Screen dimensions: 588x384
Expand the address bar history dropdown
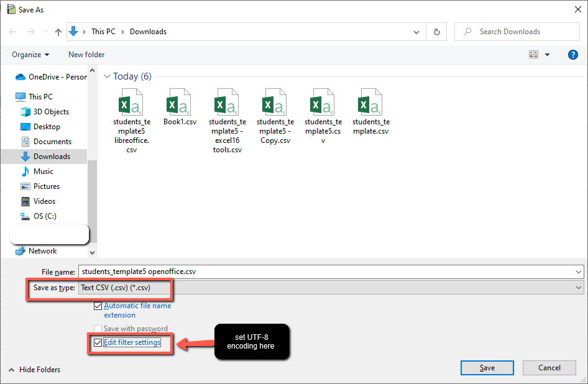[416, 32]
